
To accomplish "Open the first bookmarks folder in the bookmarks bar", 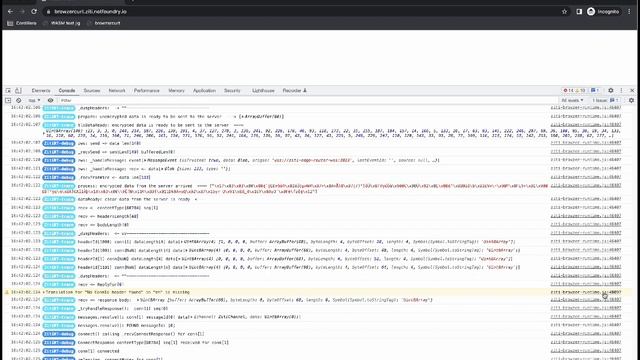I will pyautogui.click(x=22, y=23).
